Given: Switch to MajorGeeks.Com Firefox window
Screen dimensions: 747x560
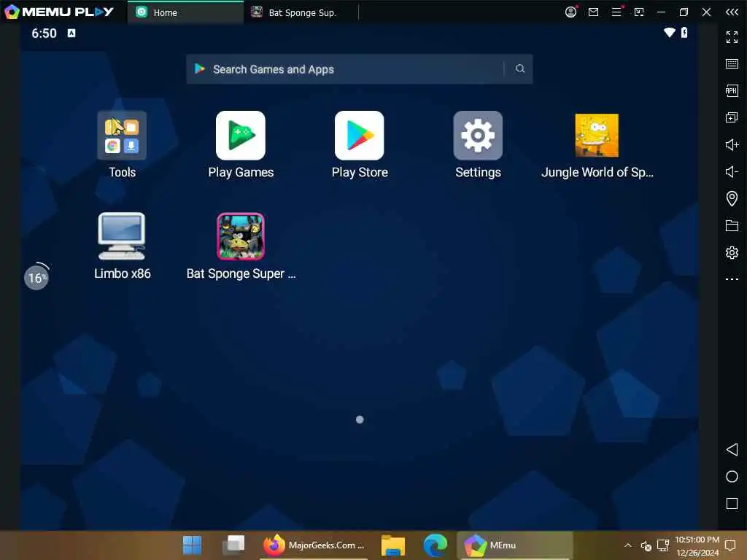Looking at the screenshot, I should [x=314, y=545].
